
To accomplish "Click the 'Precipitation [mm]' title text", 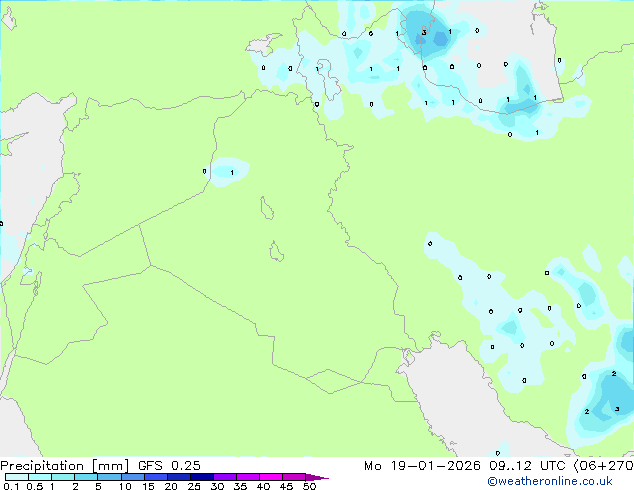I will coord(64,466).
